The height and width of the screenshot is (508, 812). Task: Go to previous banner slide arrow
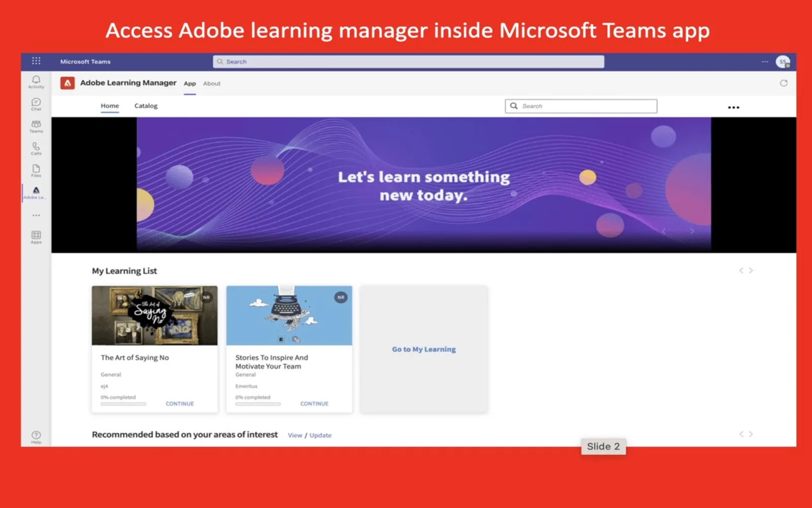(x=664, y=231)
